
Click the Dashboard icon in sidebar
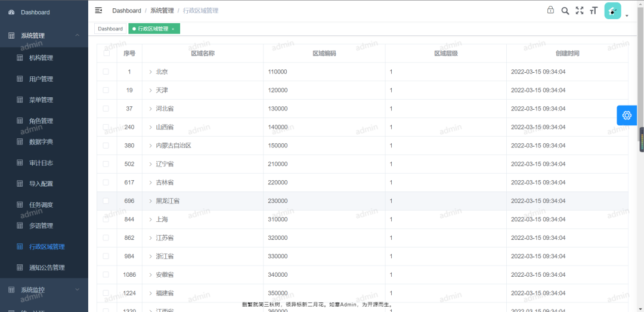click(x=11, y=13)
